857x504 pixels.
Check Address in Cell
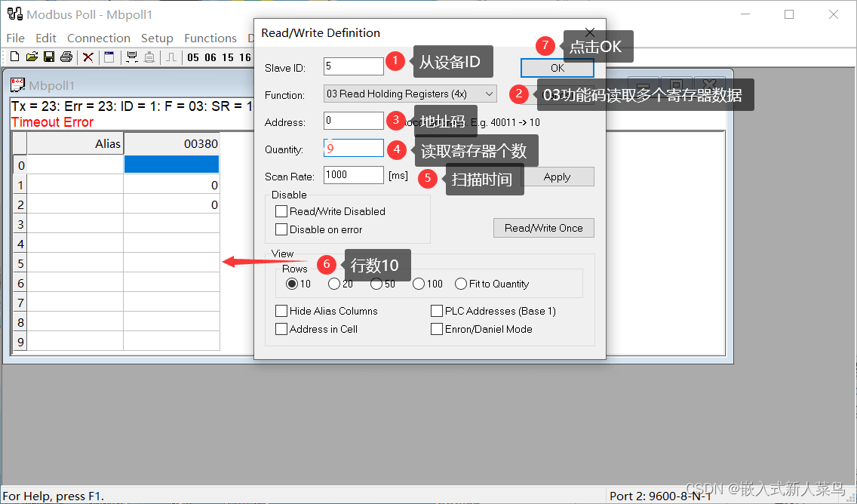click(x=281, y=329)
